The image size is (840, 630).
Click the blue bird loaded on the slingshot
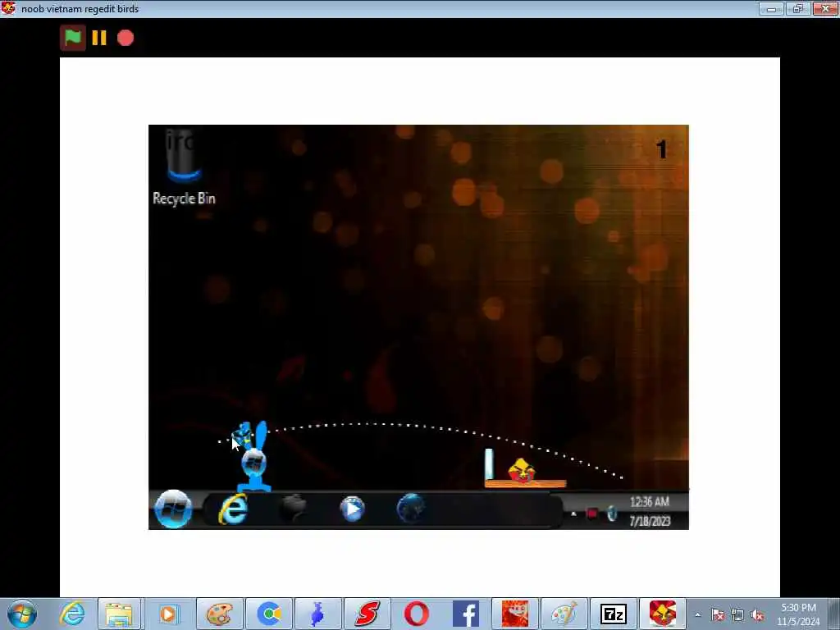tap(242, 434)
